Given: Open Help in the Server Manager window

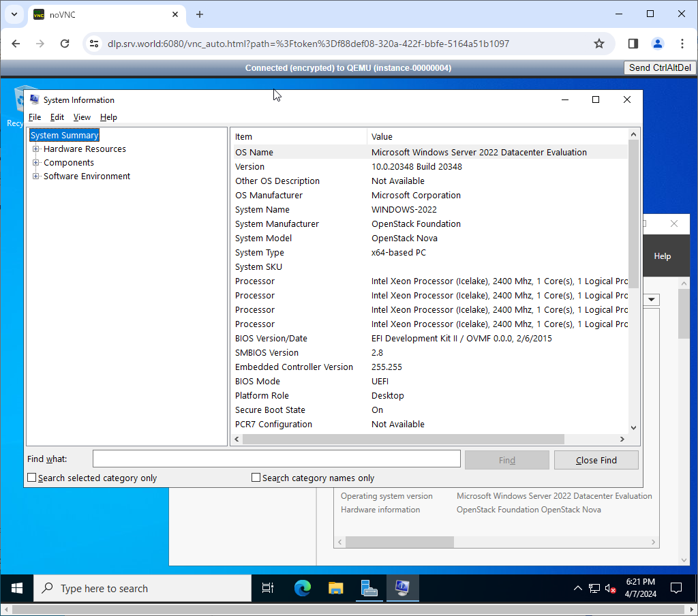Looking at the screenshot, I should pyautogui.click(x=663, y=256).
